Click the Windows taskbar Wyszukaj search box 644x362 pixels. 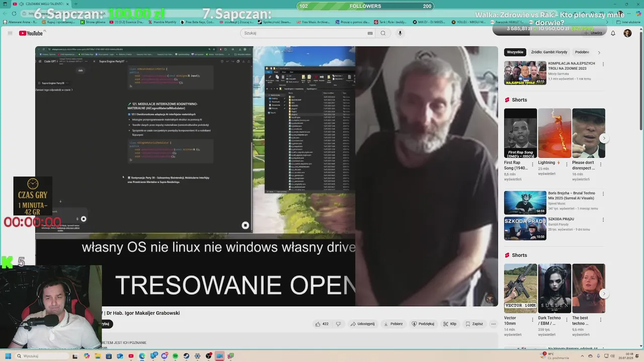(x=41, y=356)
